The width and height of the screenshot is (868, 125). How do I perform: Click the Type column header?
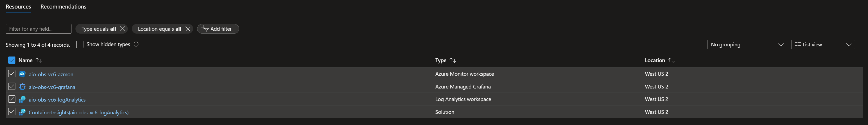pos(441,60)
